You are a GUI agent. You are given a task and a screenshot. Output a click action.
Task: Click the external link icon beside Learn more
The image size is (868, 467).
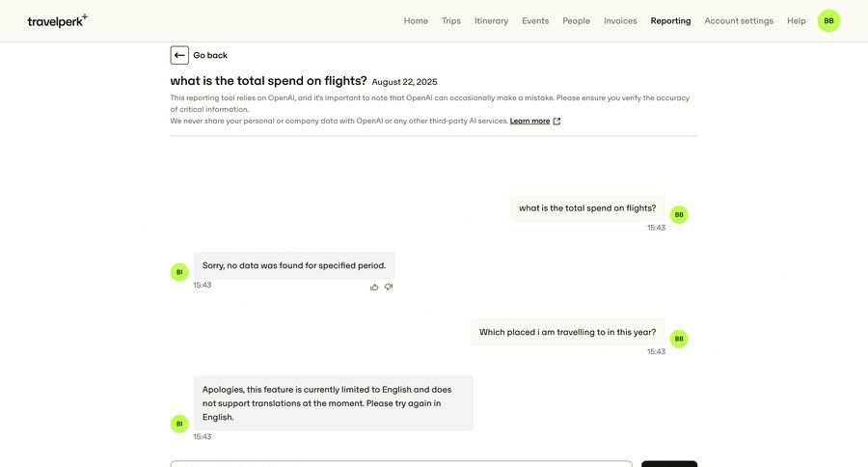tap(556, 122)
